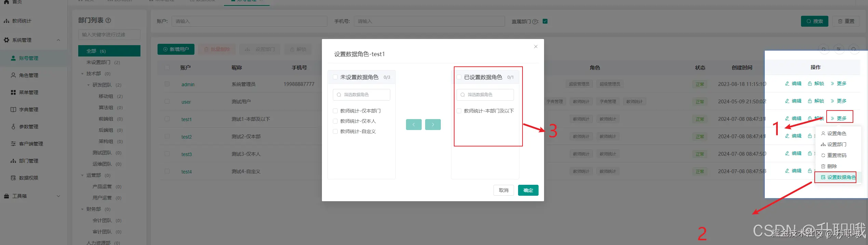
Task: Tick the 未设置数据角色 select-all checkbox
Action: tap(335, 77)
